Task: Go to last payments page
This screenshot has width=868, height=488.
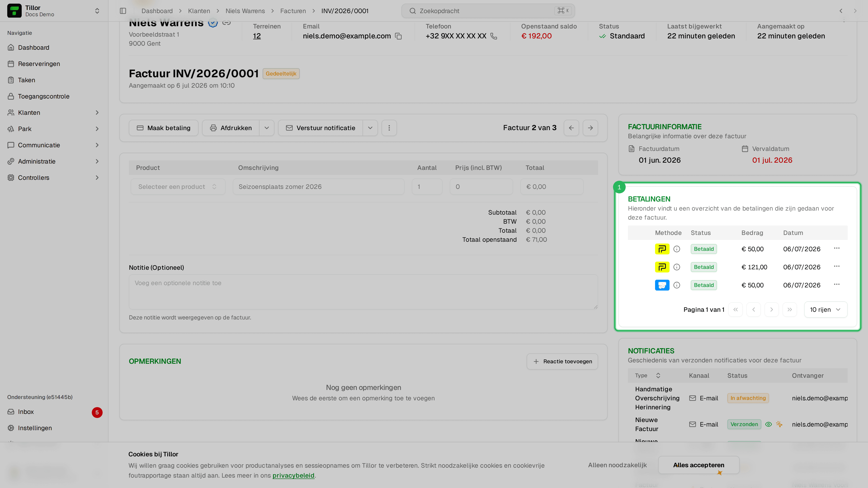Action: point(790,310)
